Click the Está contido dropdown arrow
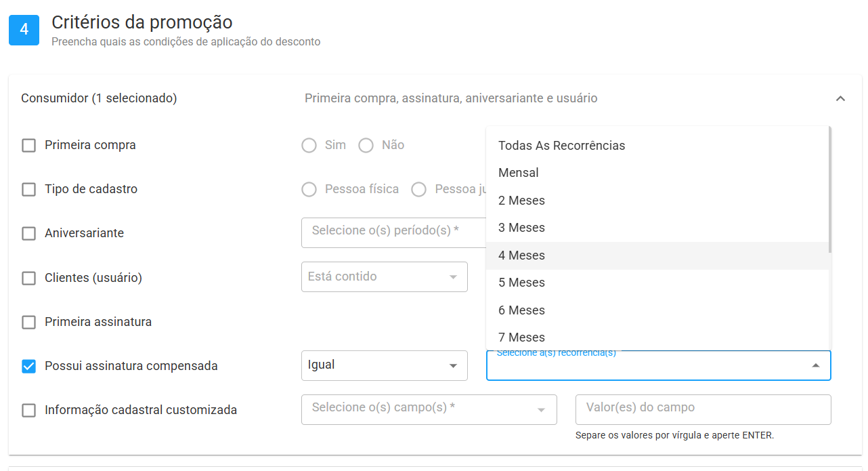Viewport: 868px width, 471px height. coord(453,277)
